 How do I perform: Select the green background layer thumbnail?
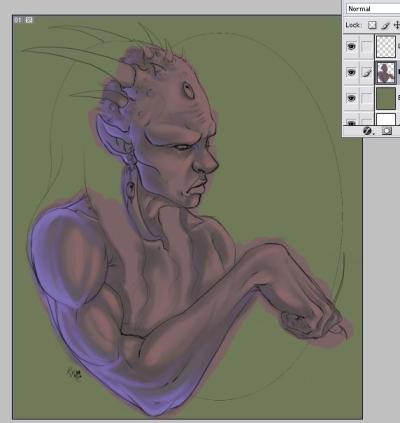click(386, 98)
